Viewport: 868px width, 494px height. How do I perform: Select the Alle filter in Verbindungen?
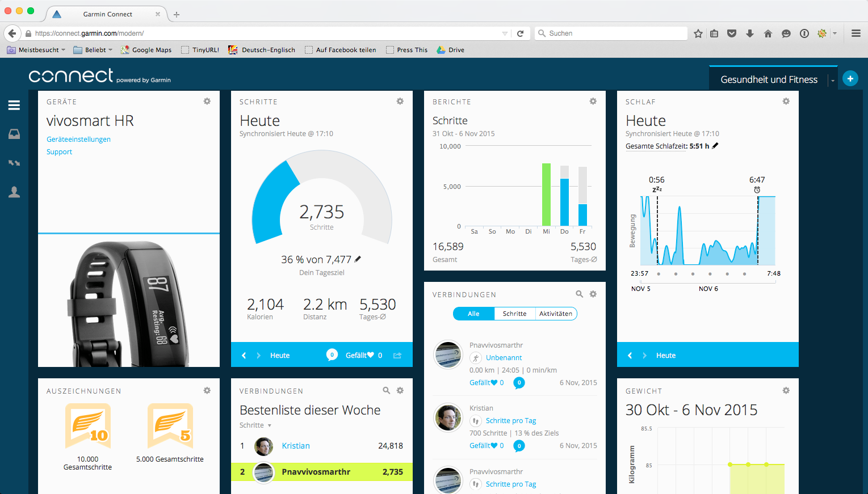473,314
